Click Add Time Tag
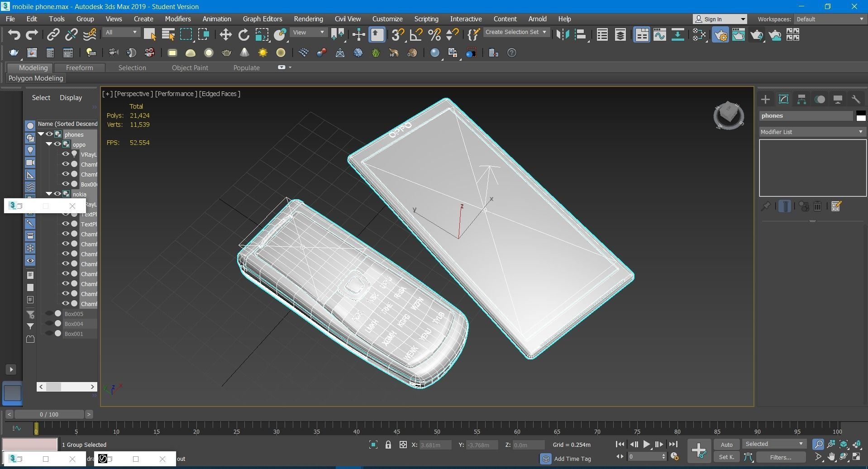 point(572,459)
